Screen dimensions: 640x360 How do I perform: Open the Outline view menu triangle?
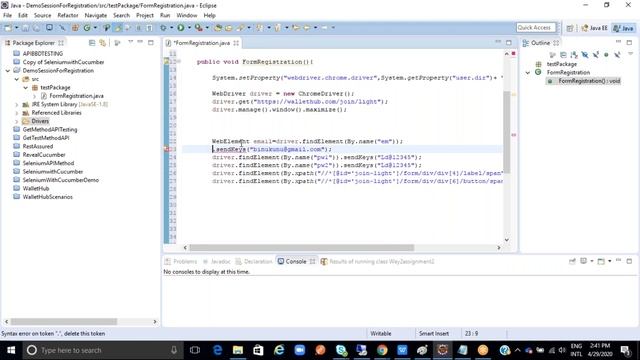click(630, 54)
